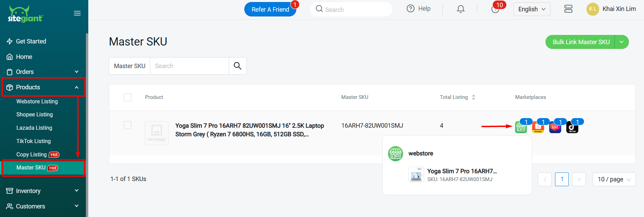Open the 10 / page size dropdown
The width and height of the screenshot is (644, 217).
point(614,179)
